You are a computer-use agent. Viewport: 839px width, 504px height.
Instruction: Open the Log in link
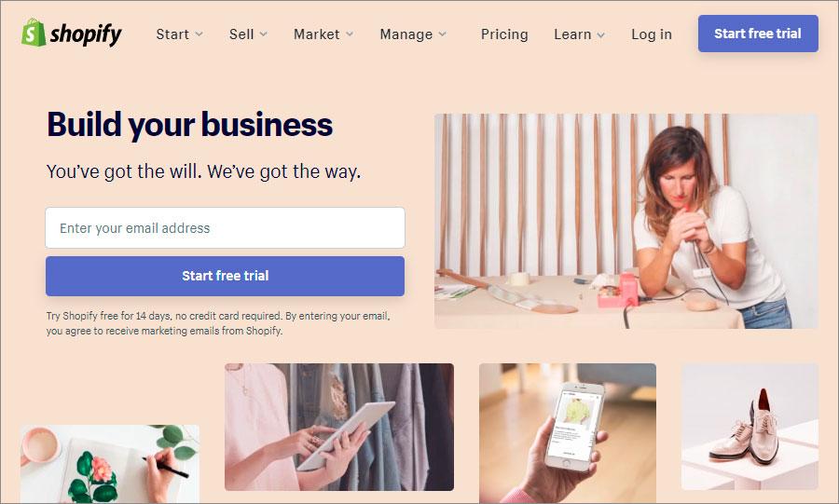[652, 34]
